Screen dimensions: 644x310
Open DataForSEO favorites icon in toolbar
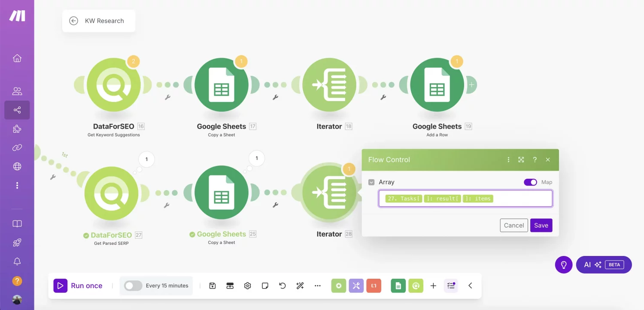[x=416, y=286]
